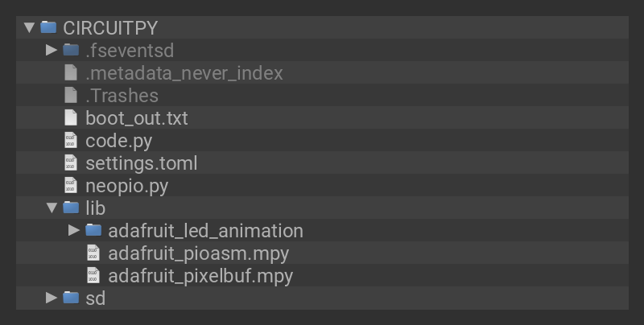Click the neopio.py file icon
This screenshot has width=644, height=325.
pos(71,185)
